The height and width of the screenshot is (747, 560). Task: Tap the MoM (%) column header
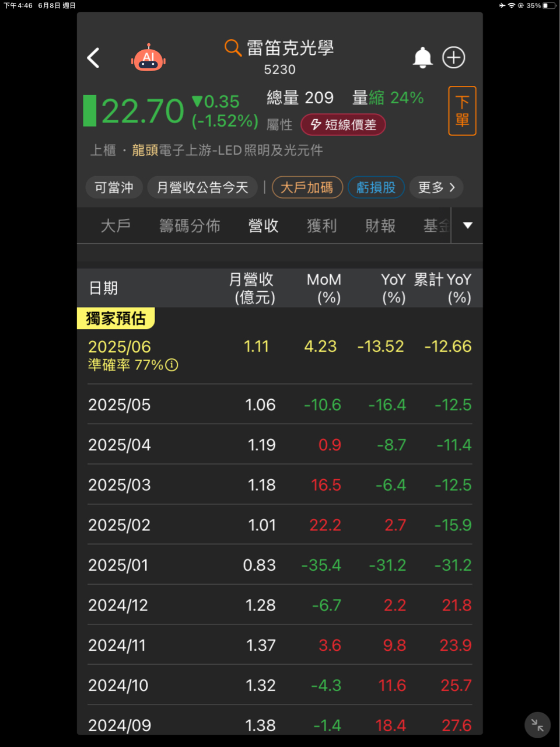[x=324, y=288]
